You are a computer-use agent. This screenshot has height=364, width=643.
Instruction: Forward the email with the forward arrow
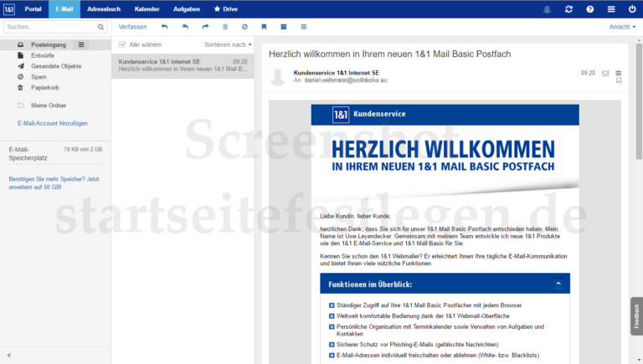point(205,27)
